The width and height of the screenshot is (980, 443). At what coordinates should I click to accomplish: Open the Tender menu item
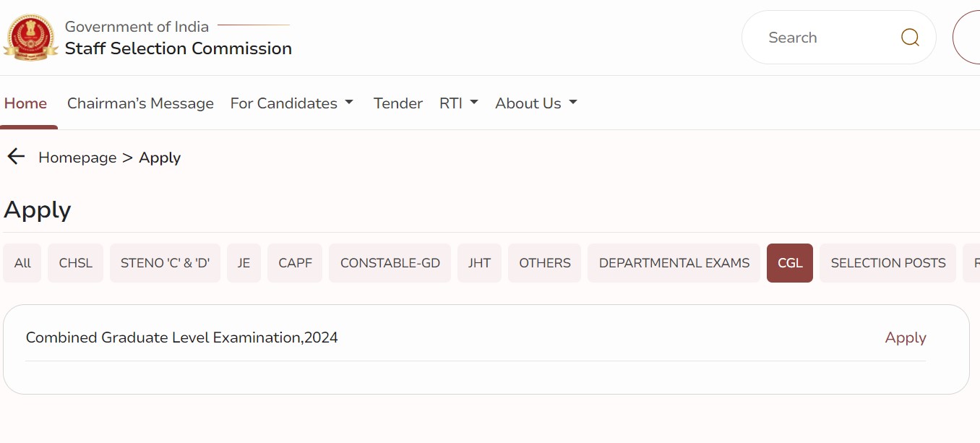click(x=397, y=103)
